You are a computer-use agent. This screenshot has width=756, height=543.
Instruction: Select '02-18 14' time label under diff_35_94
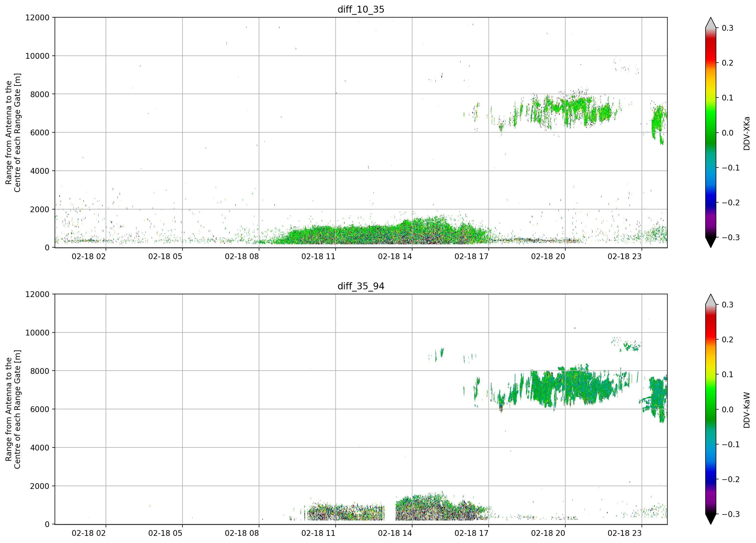[x=395, y=533]
